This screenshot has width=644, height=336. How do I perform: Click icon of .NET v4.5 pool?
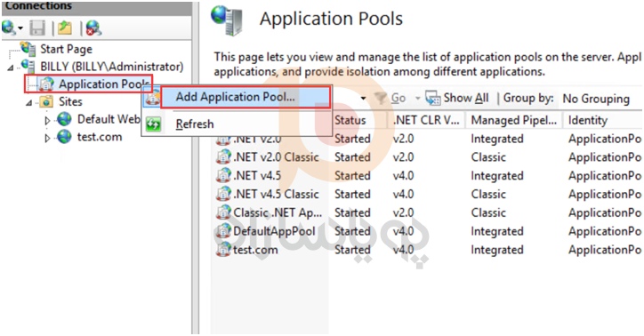(x=223, y=176)
